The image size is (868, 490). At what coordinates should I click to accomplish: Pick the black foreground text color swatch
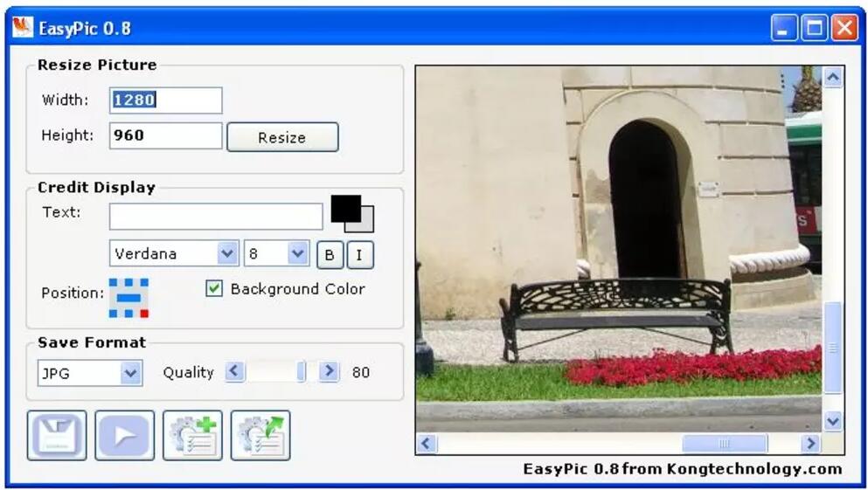tap(346, 209)
